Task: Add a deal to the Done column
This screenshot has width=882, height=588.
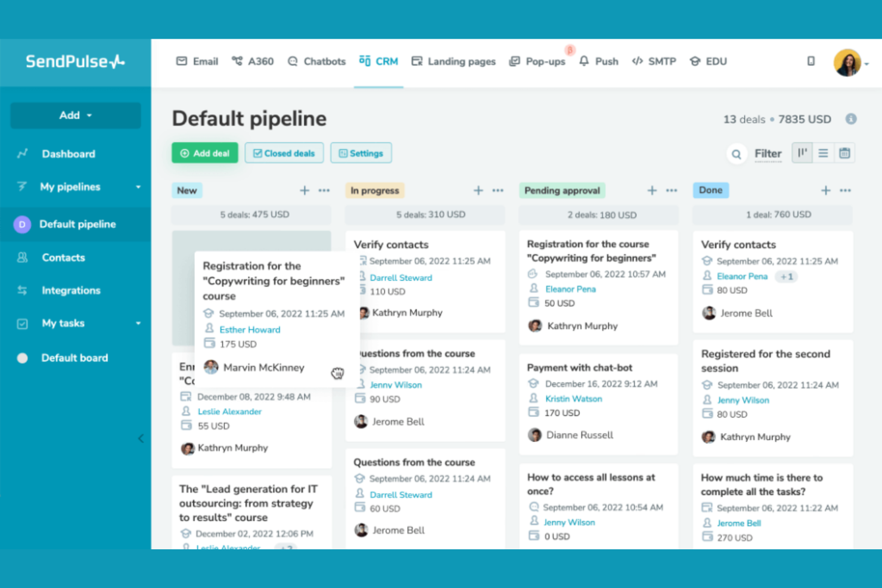Action: click(x=826, y=191)
